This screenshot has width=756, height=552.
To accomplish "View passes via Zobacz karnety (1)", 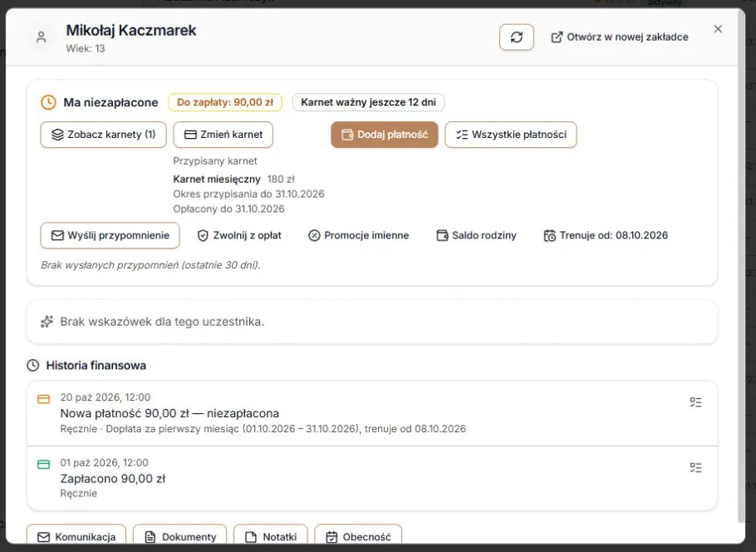I will [104, 135].
